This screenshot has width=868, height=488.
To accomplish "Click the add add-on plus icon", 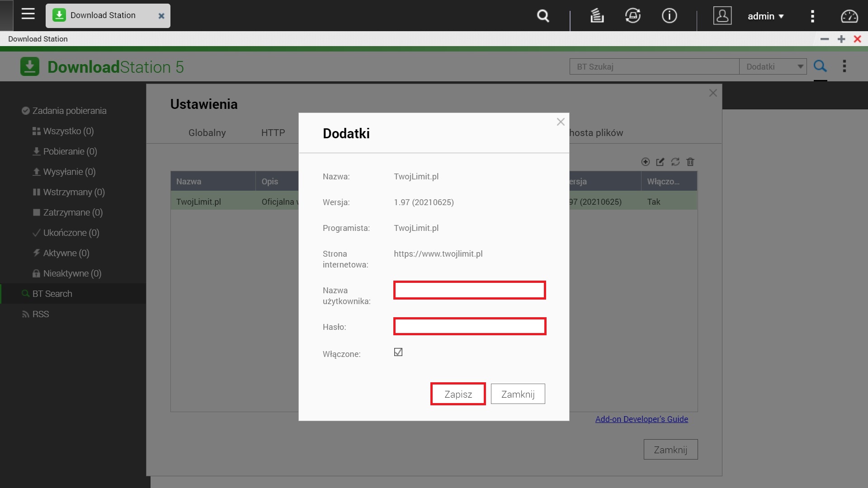I will coord(646,162).
